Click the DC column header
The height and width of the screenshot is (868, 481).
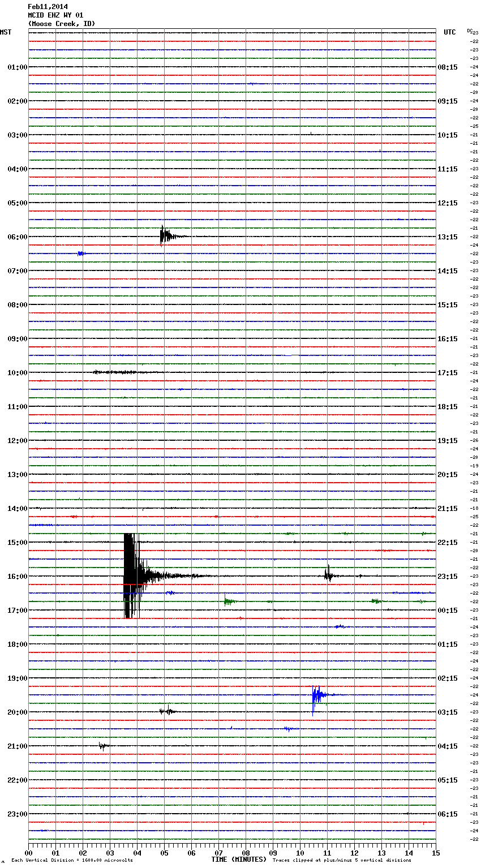coord(470,30)
